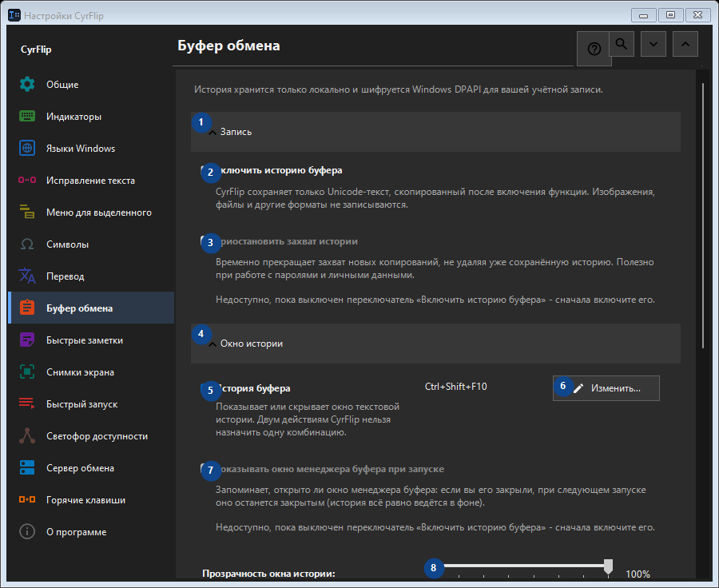Click the Изменить... hotkey button
The height and width of the screenshot is (588, 719).
606,388
